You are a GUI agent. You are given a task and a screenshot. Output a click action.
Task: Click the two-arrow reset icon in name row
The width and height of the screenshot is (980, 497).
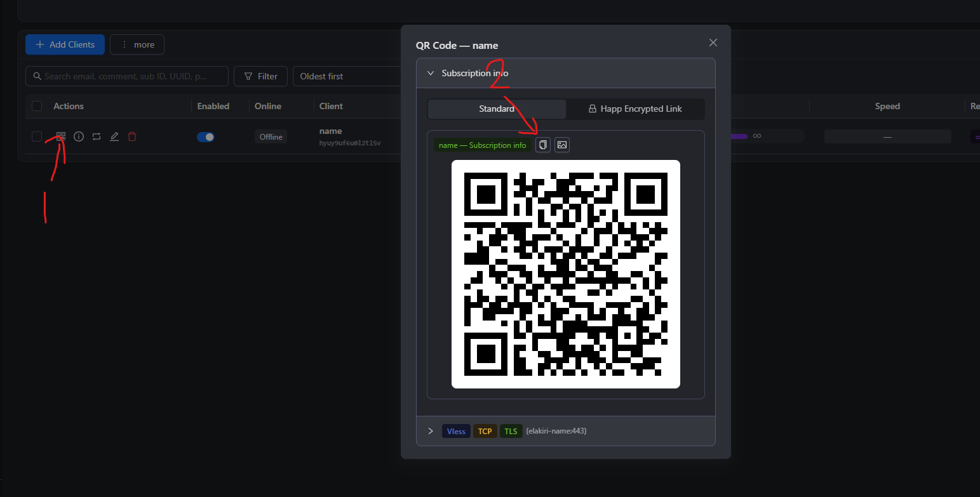[x=97, y=136]
